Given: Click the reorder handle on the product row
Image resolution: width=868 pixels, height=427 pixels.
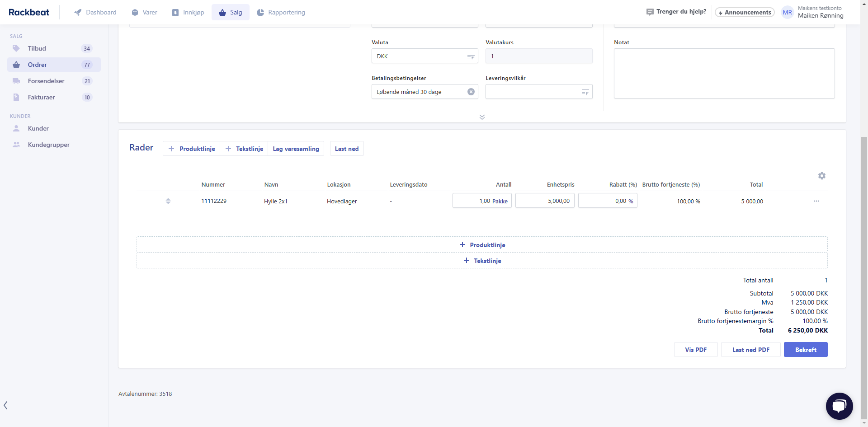Looking at the screenshot, I should tap(168, 201).
